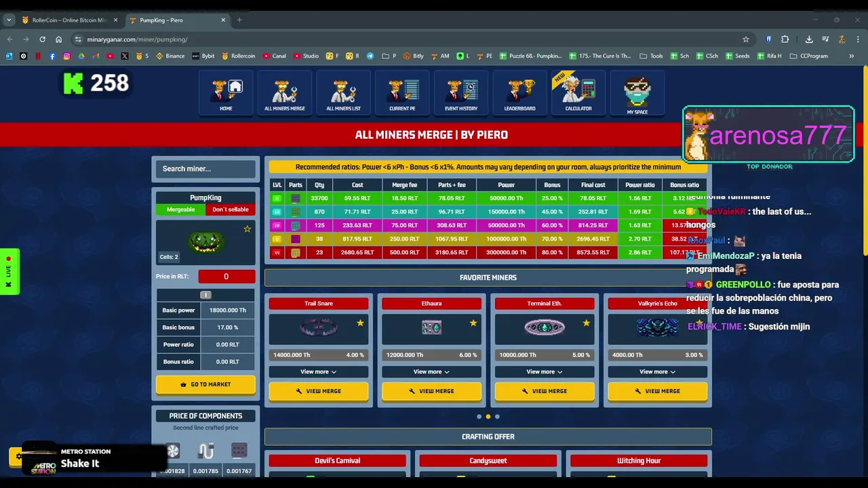Image resolution: width=868 pixels, height=488 pixels.
Task: Click the level VI parts icon
Action: (296, 253)
